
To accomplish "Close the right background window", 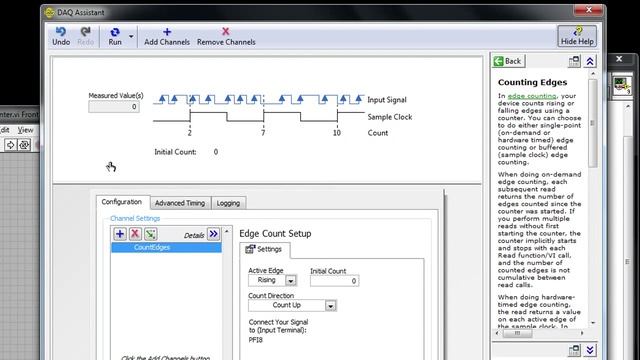I will click(x=619, y=59).
